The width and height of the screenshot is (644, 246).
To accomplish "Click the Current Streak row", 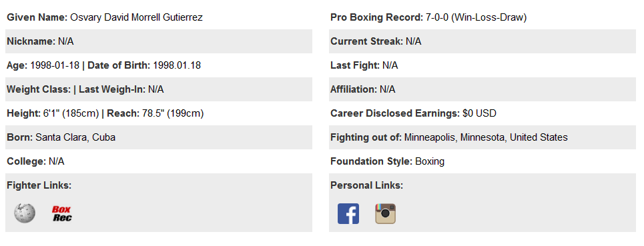I will pos(482,41).
